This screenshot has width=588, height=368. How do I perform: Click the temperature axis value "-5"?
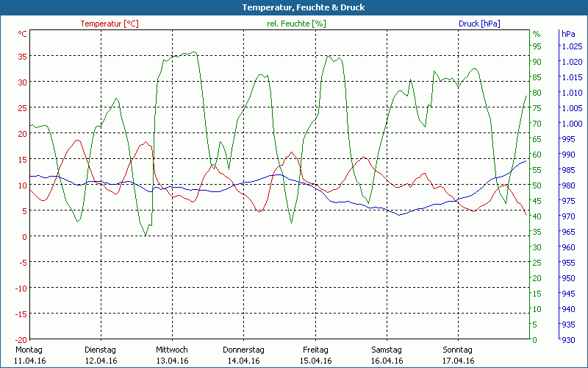pyautogui.click(x=23, y=263)
